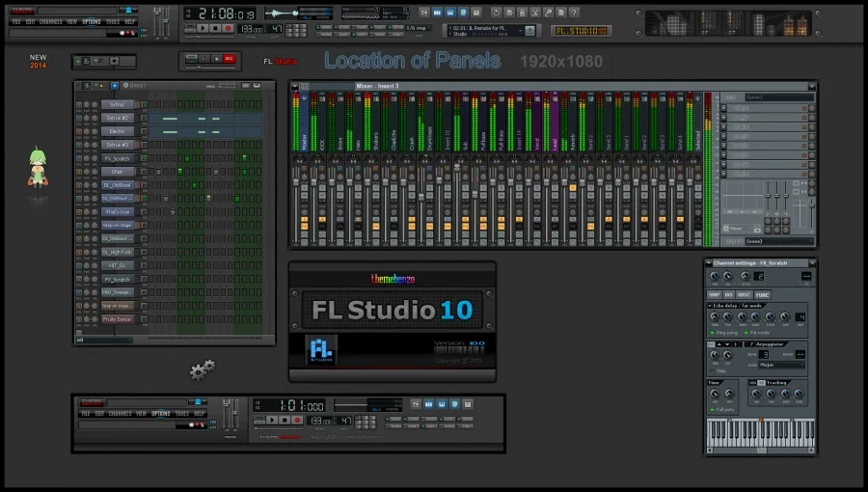The height and width of the screenshot is (492, 868).
Task: Open the Playlist view from top toolbar icons
Action: pyautogui.click(x=424, y=13)
